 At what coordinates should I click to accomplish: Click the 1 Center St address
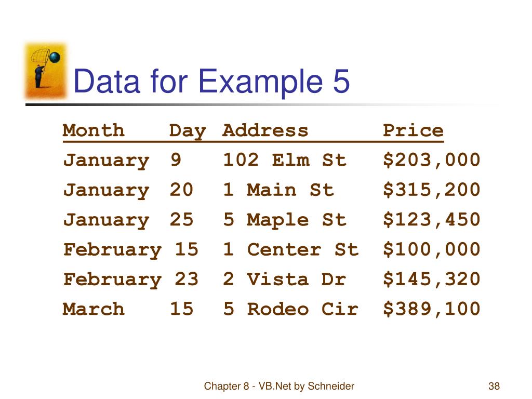click(291, 250)
